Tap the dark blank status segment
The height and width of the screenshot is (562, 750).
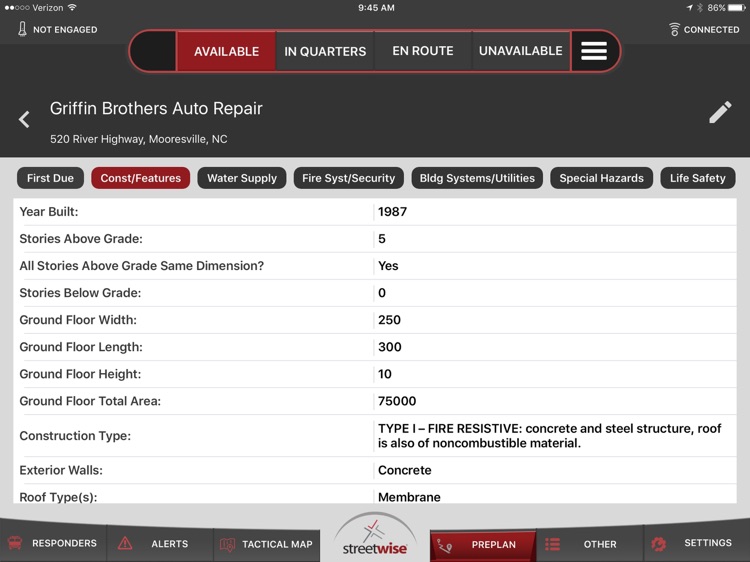click(153, 51)
